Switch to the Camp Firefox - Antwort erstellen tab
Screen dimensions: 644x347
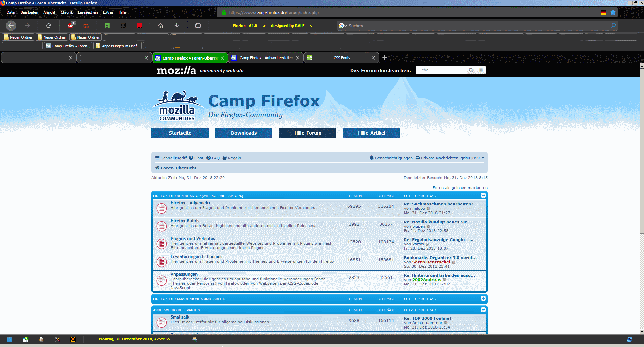(x=266, y=58)
